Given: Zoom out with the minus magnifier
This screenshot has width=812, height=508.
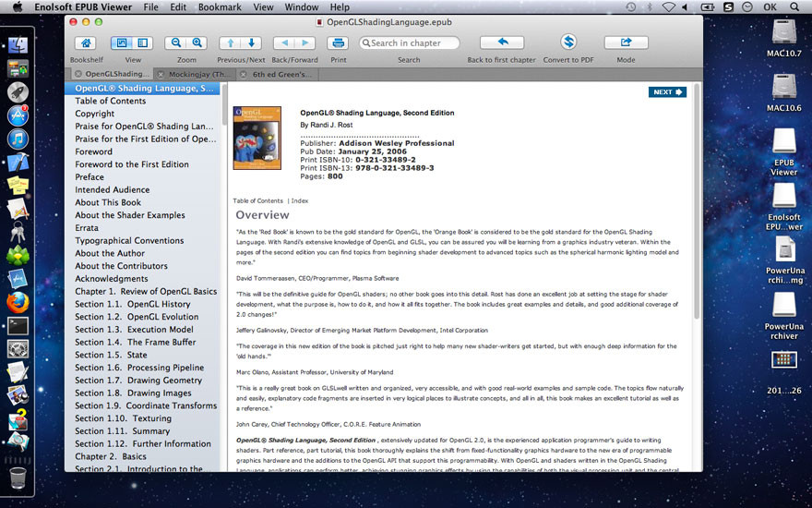Looking at the screenshot, I should 175,43.
